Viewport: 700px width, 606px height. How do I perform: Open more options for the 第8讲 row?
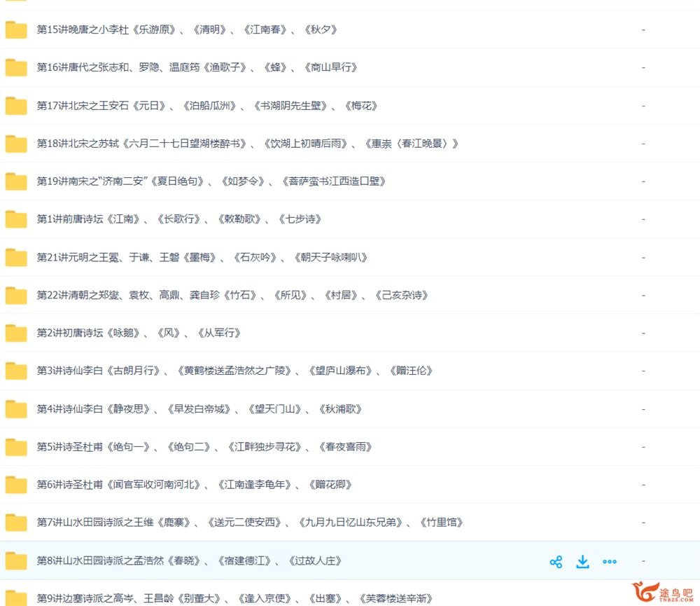[610, 561]
